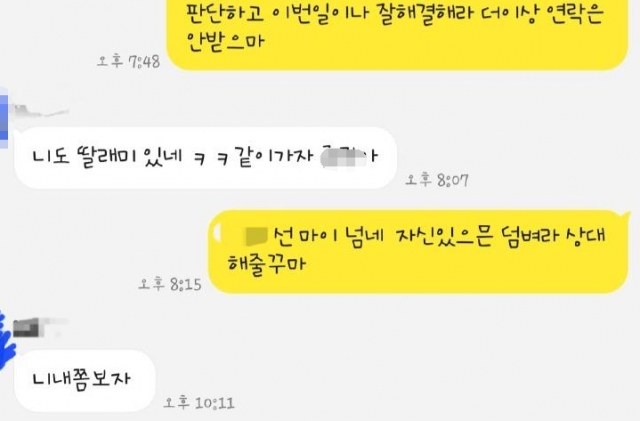Click the 오후 8:07 timestamp
The height and width of the screenshot is (421, 640).
click(437, 180)
